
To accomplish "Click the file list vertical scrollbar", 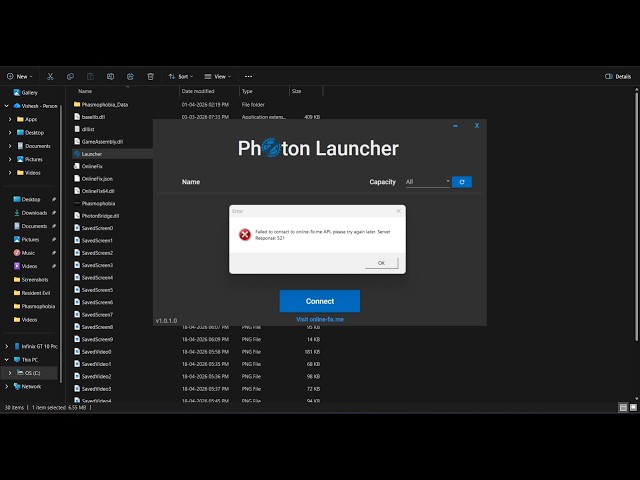I will 636,216.
